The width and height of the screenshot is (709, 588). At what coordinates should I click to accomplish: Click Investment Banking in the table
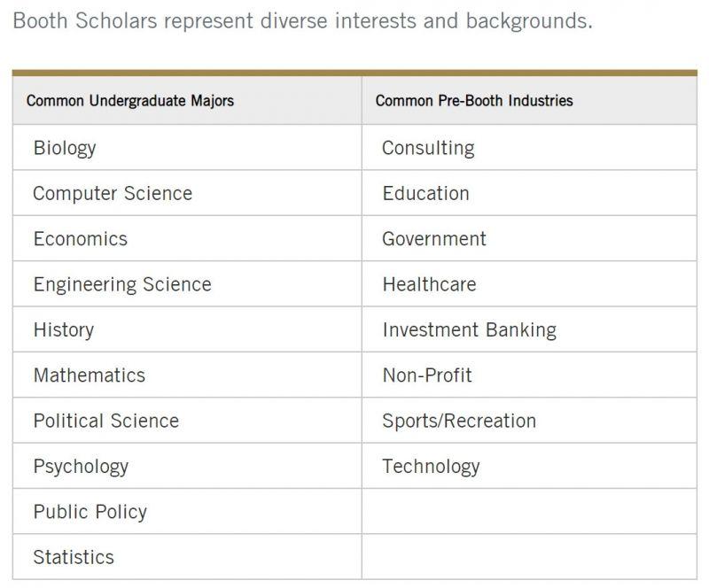tap(469, 330)
